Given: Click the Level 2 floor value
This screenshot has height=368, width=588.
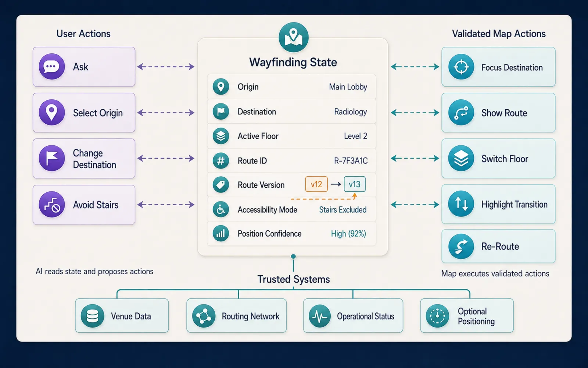Looking at the screenshot, I should tap(355, 136).
